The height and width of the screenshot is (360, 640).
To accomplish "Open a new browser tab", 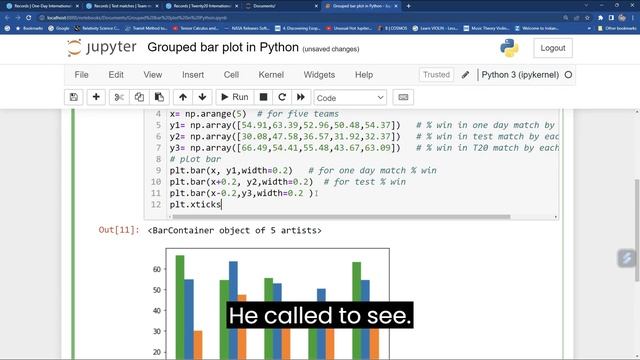I will click(x=409, y=6).
